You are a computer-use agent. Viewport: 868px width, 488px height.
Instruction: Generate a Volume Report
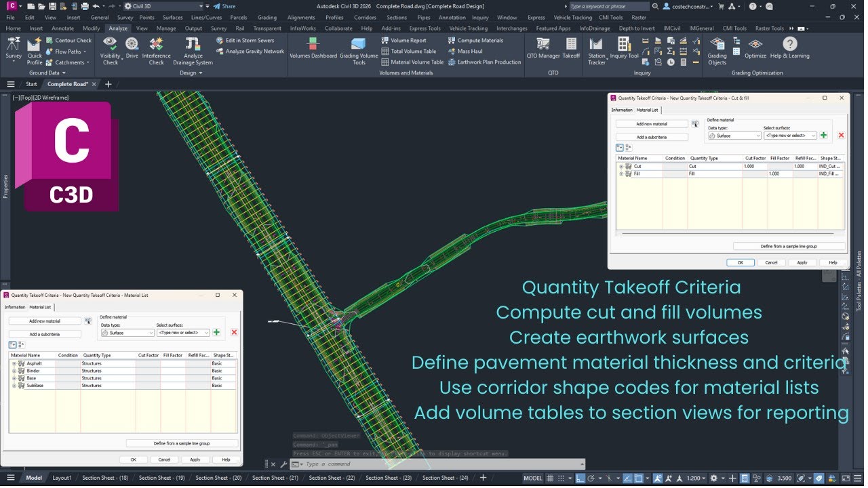click(x=403, y=41)
